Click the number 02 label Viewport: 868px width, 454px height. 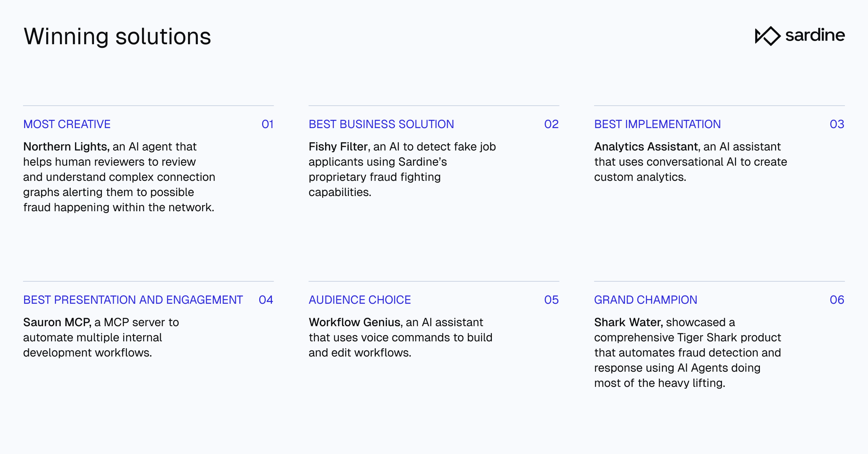pos(551,124)
